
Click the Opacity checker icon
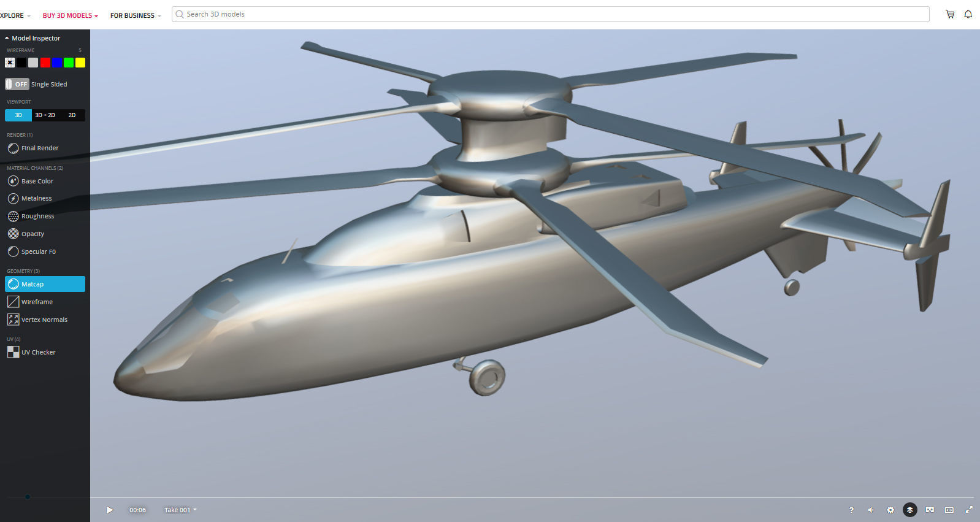13,234
